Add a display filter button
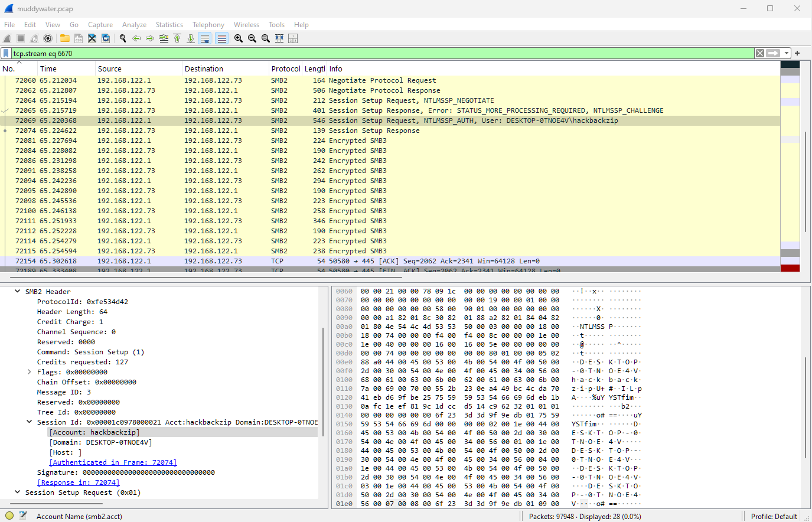812x522 pixels. tap(797, 53)
